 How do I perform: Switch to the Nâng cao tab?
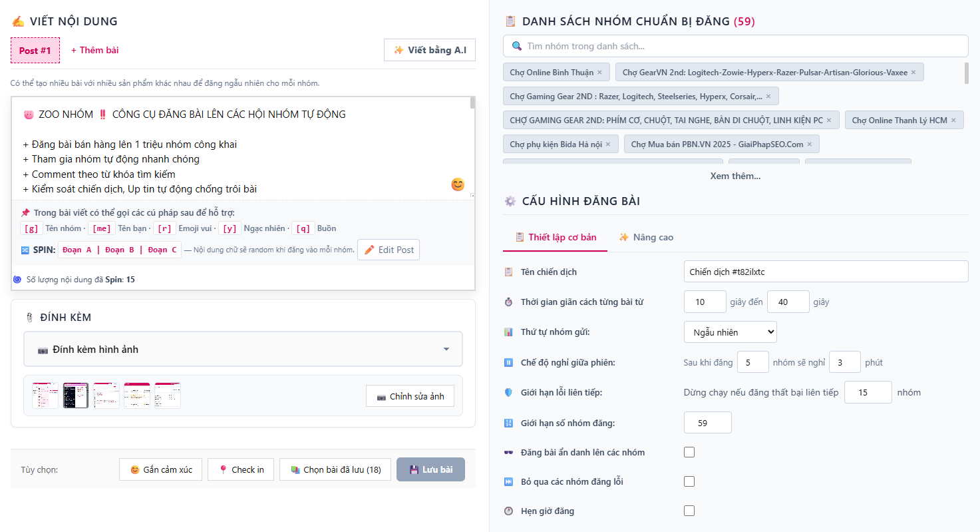646,237
